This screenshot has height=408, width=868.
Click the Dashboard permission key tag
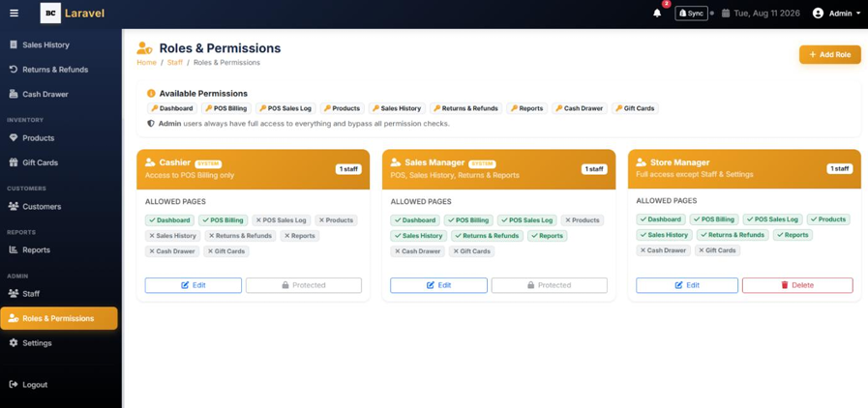click(172, 108)
